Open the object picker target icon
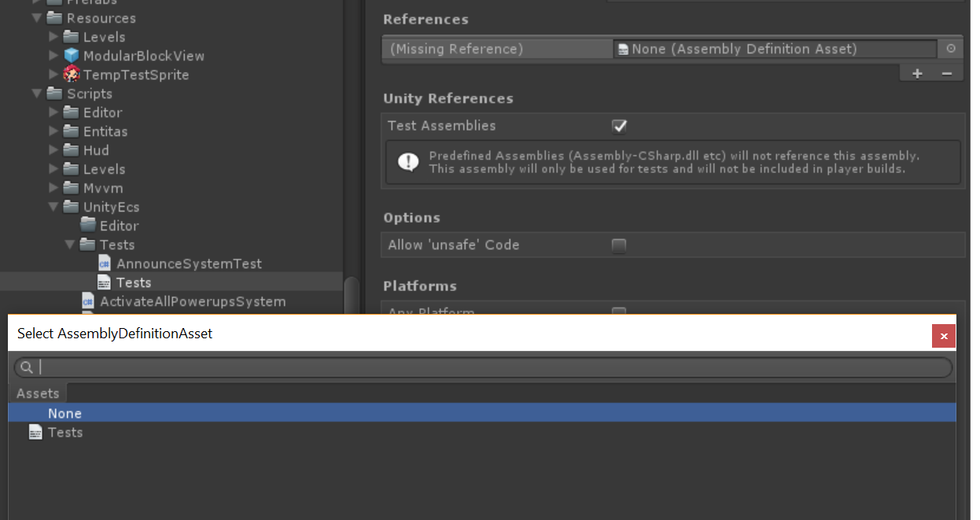This screenshot has height=520, width=980. click(951, 48)
